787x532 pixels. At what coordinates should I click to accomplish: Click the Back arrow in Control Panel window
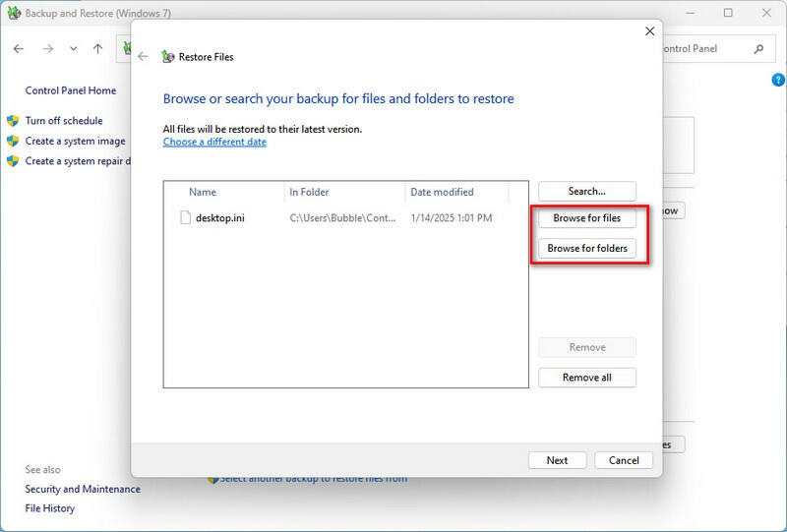(19, 48)
